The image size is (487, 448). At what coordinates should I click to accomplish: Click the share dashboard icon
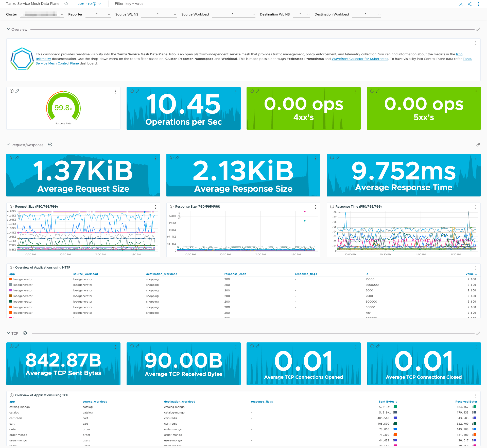point(470,4)
